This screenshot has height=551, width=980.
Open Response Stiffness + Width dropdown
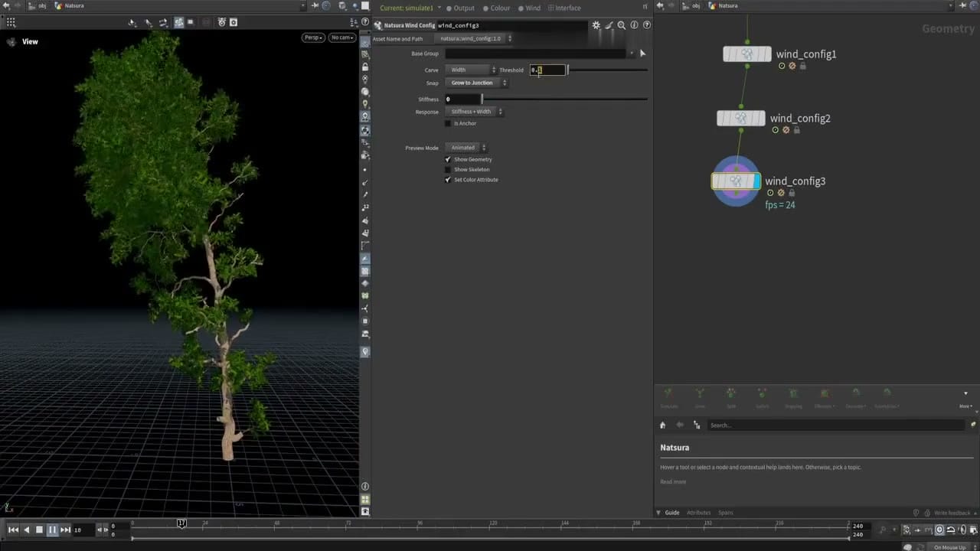474,112
